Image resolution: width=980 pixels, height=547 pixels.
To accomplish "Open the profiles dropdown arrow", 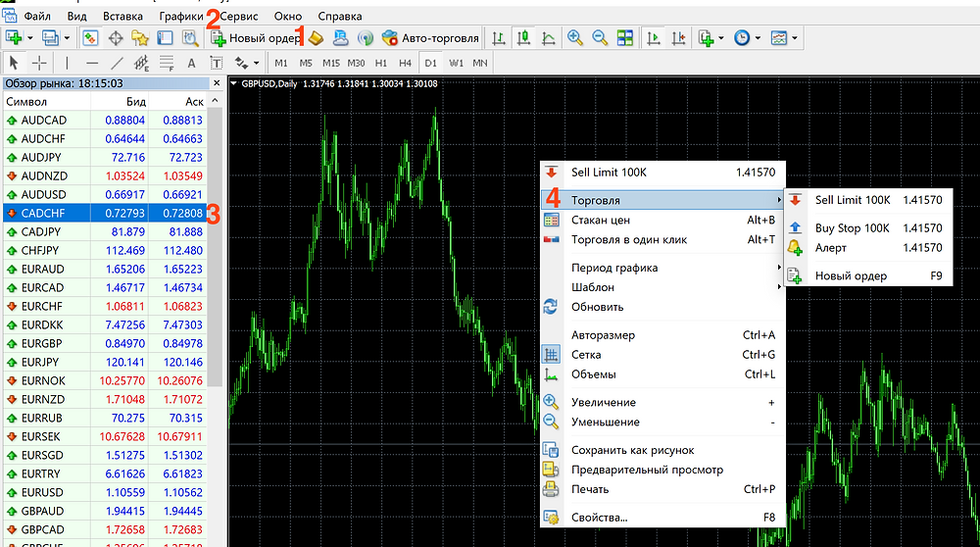I will [x=67, y=38].
